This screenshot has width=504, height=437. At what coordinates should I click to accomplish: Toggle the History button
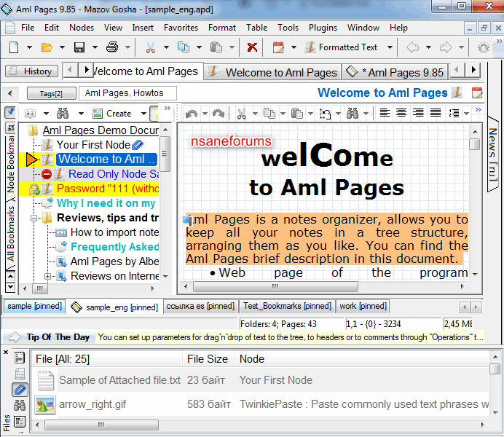31,71
